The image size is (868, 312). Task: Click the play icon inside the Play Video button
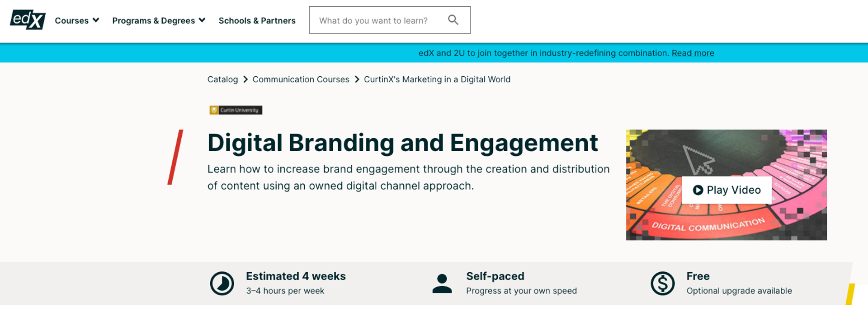698,190
